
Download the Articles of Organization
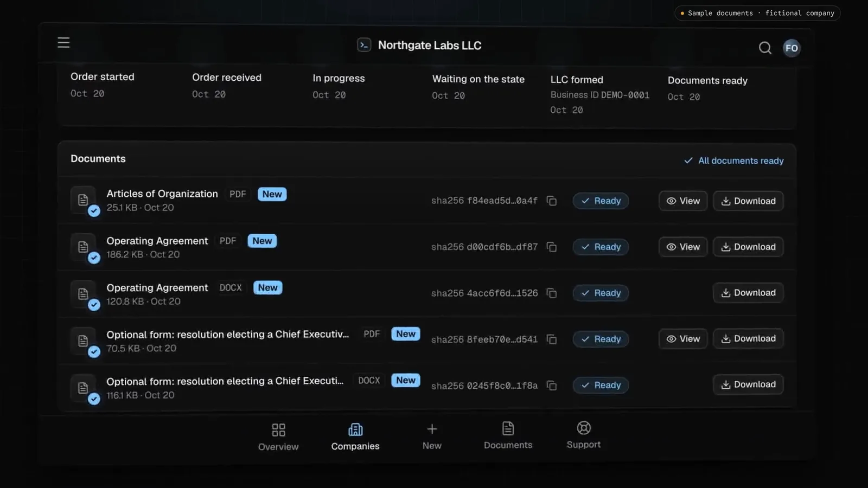coord(748,201)
